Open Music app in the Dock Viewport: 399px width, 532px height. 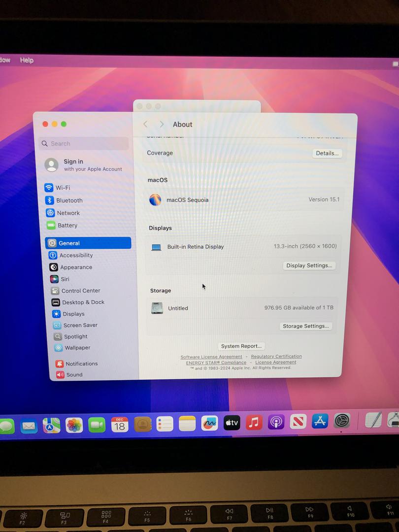[x=254, y=423]
